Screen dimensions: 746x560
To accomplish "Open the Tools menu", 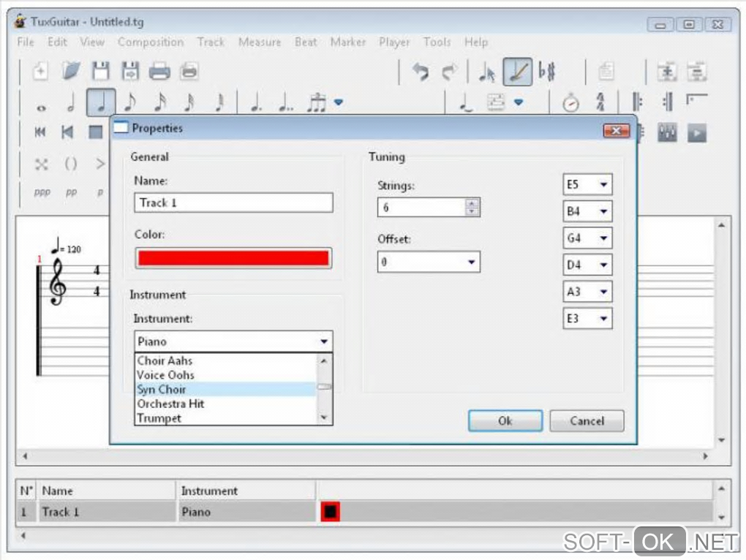I will (x=437, y=42).
